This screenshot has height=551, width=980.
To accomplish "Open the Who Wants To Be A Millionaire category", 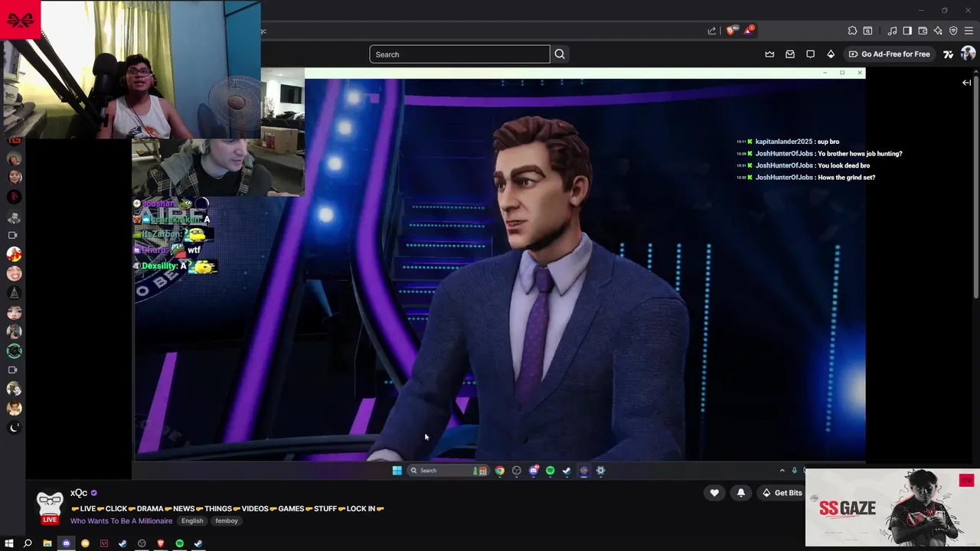I will pos(121,521).
